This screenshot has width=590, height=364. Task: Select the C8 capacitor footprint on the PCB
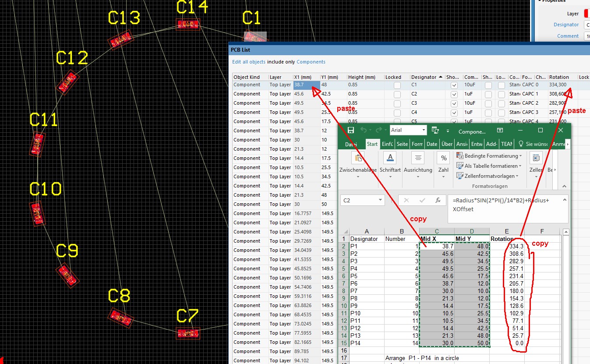(x=120, y=317)
